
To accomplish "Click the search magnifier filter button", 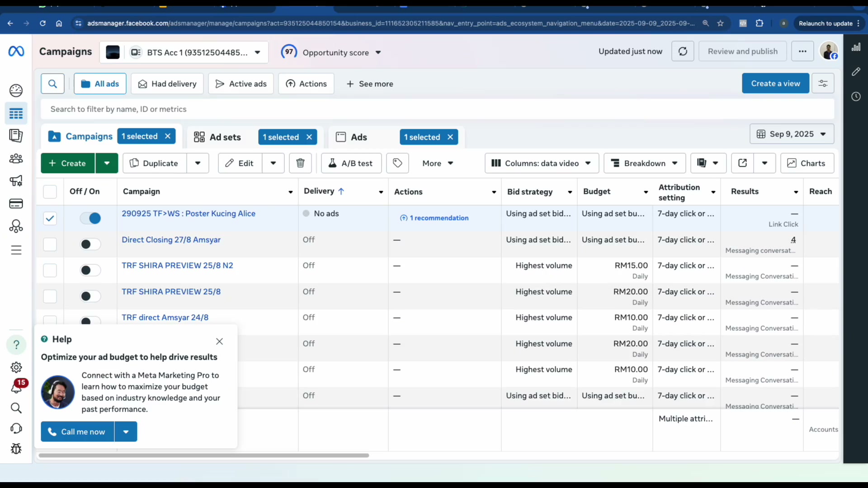I will (52, 84).
